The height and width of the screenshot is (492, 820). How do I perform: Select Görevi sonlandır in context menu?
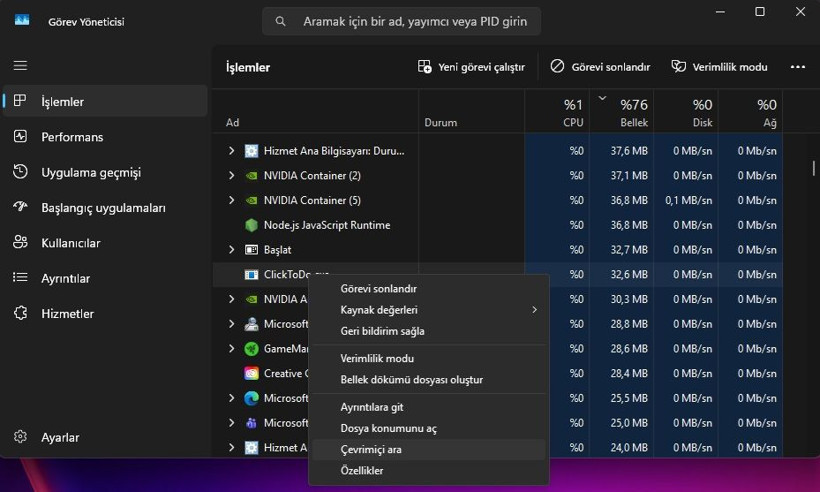[x=429, y=289]
